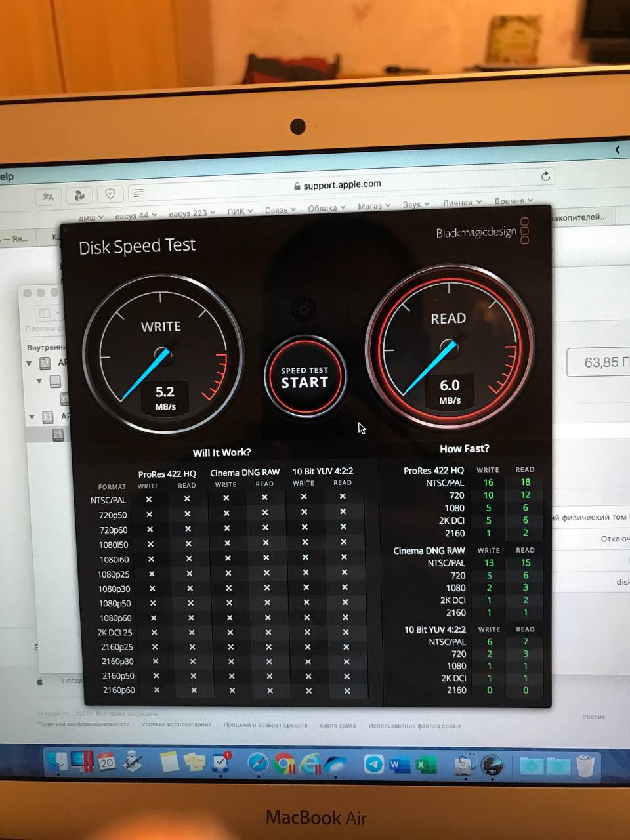Open Finder from the Dock
The width and height of the screenshot is (630, 840).
pos(58,762)
